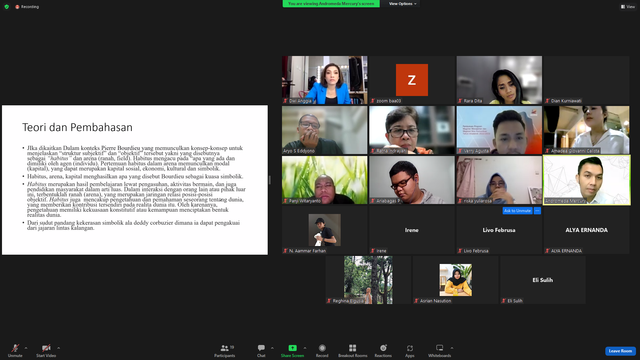
Task: Select Aorian Nasution's participant tile
Action: click(456, 280)
